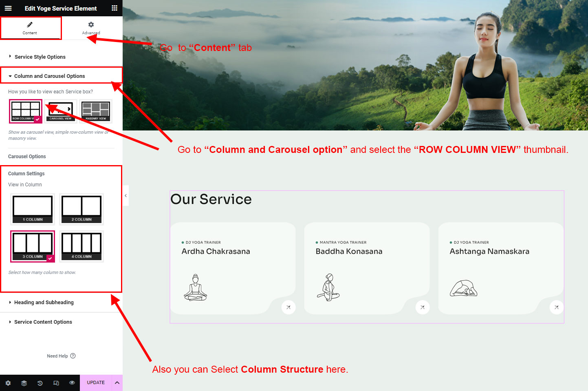Switch to the Advanced tab
Viewport: 588px width, 391px height.
coord(91,28)
